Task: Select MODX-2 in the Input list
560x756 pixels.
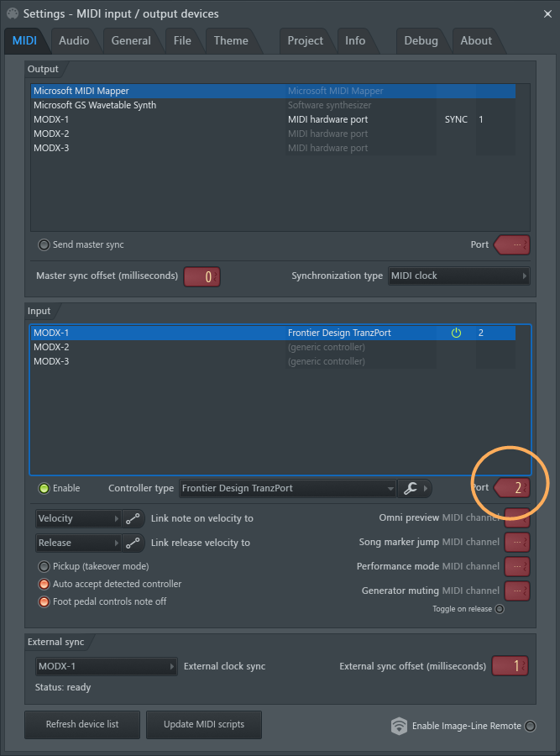Action: coord(273,347)
